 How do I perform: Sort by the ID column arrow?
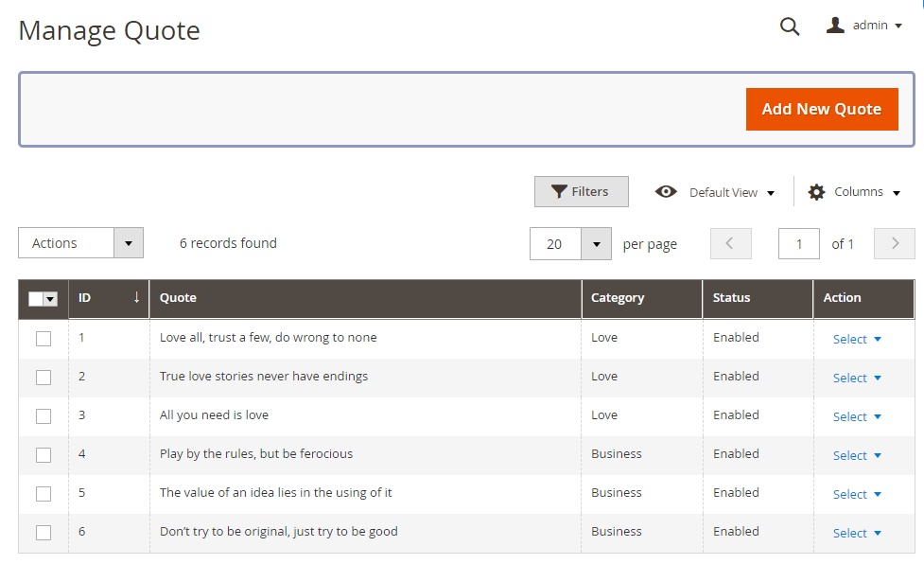point(136,297)
